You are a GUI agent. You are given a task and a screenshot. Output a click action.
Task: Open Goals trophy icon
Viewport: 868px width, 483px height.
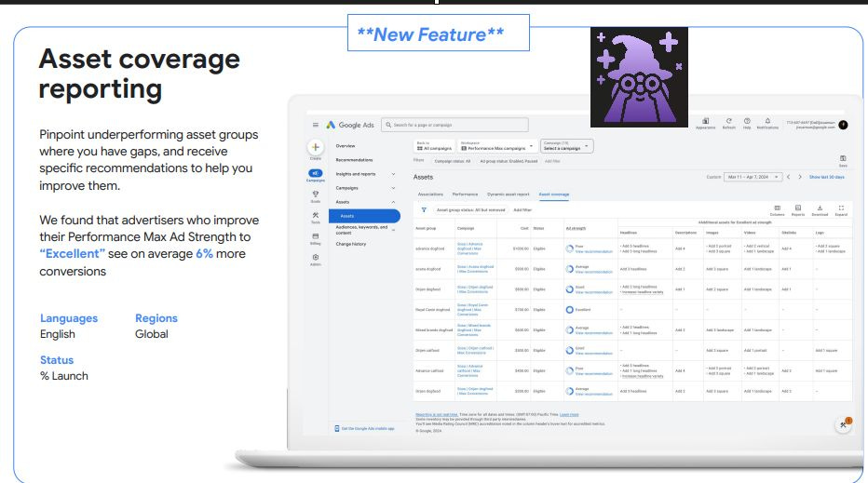point(316,196)
